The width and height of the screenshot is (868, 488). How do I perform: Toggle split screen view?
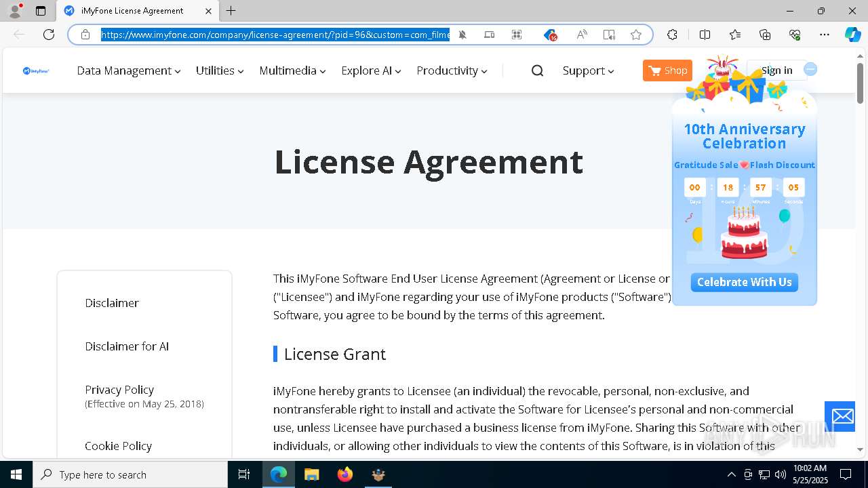[705, 35]
